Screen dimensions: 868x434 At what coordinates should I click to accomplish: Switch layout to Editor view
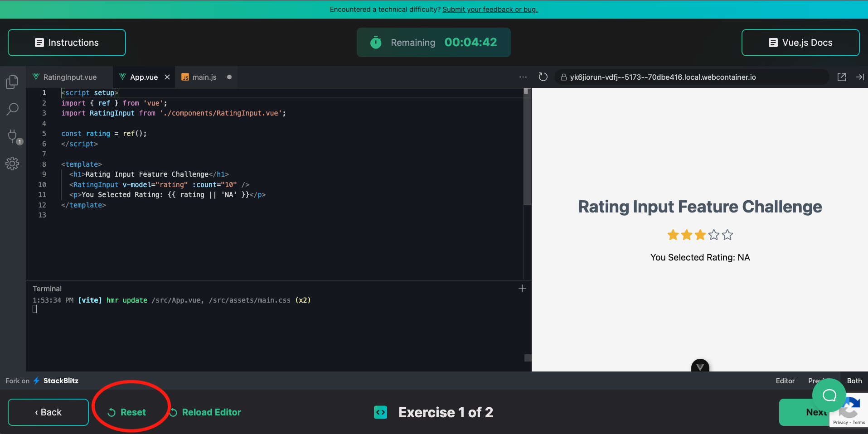point(785,381)
